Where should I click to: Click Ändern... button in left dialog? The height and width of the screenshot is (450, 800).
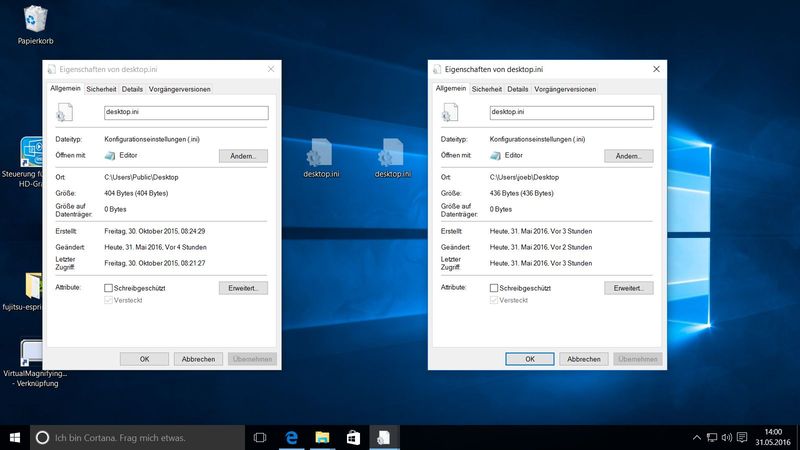pos(243,156)
